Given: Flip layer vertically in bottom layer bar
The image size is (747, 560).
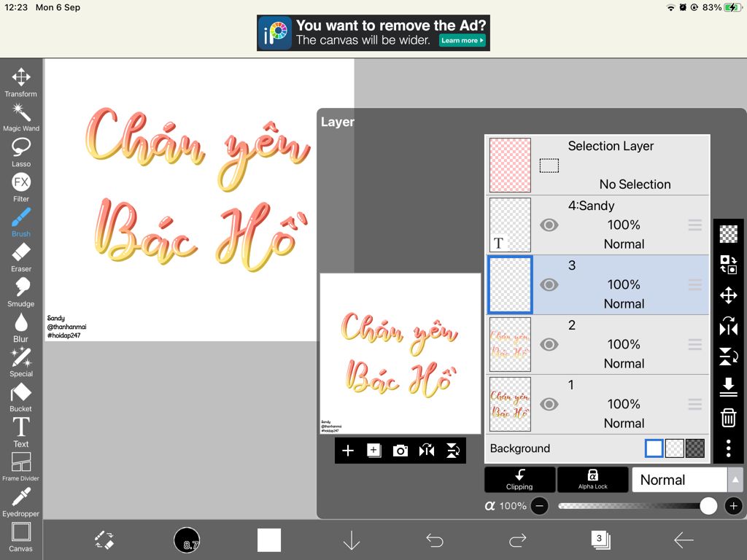Looking at the screenshot, I should [452, 451].
